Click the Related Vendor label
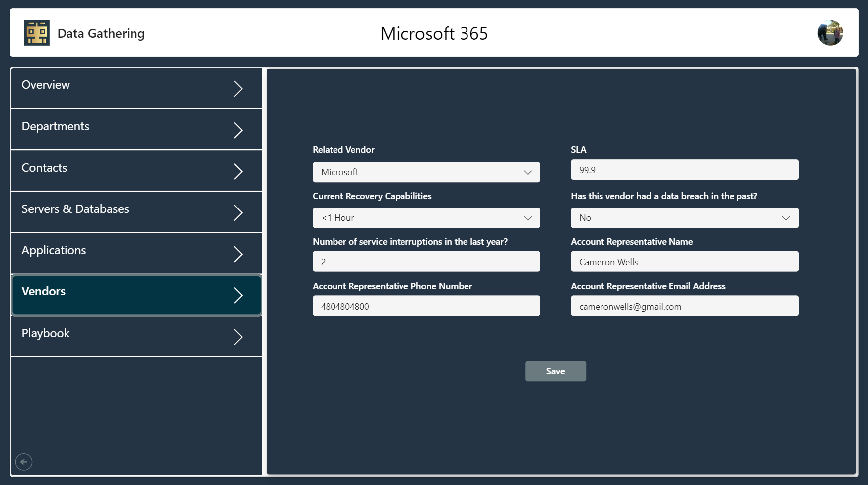This screenshot has width=868, height=485. coord(343,150)
